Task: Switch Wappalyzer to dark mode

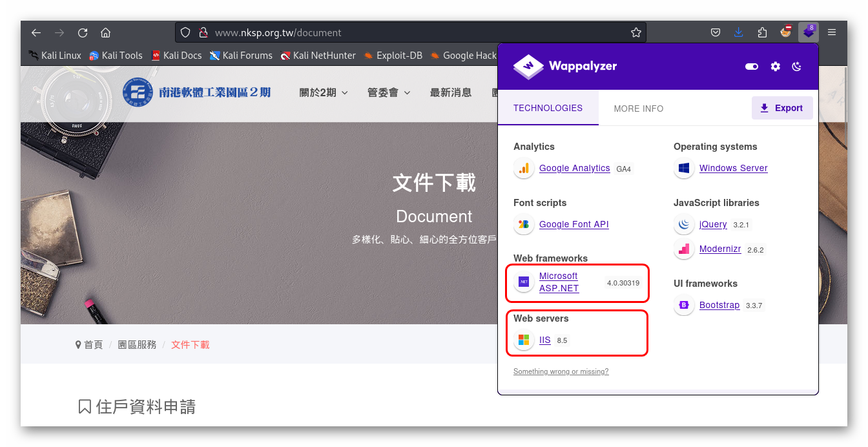Action: pos(796,67)
